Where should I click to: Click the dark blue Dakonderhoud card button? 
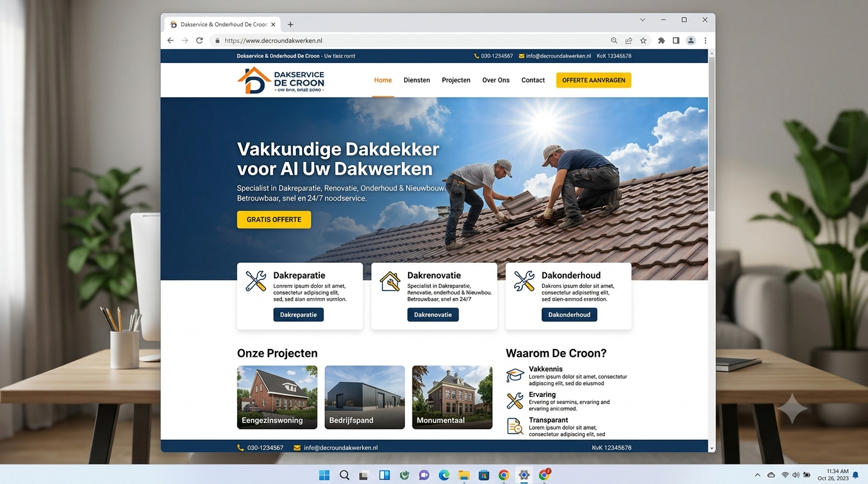569,314
